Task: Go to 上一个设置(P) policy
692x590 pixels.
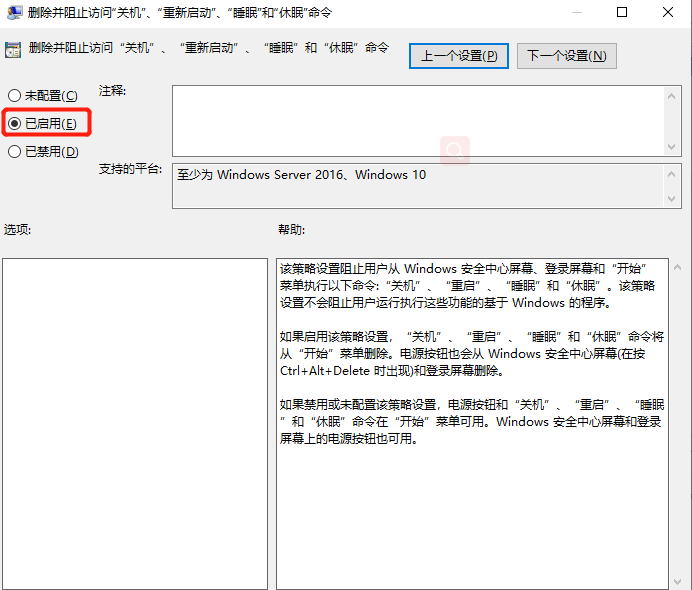Action: 459,56
